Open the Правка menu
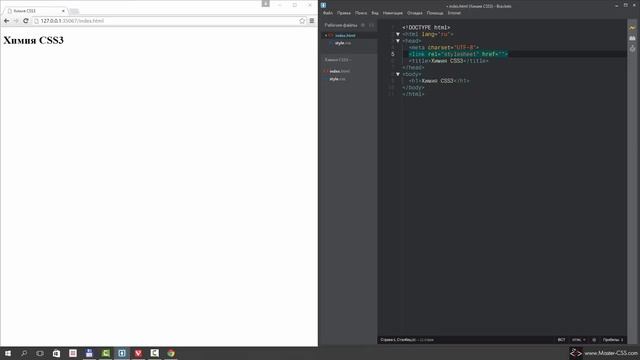 pyautogui.click(x=344, y=13)
